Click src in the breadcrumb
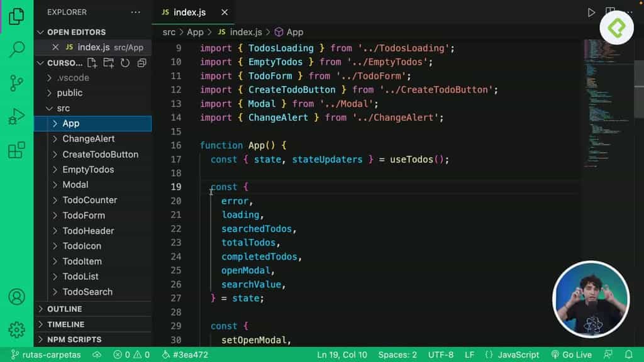Screen dimensions: 644x362 tap(169, 32)
